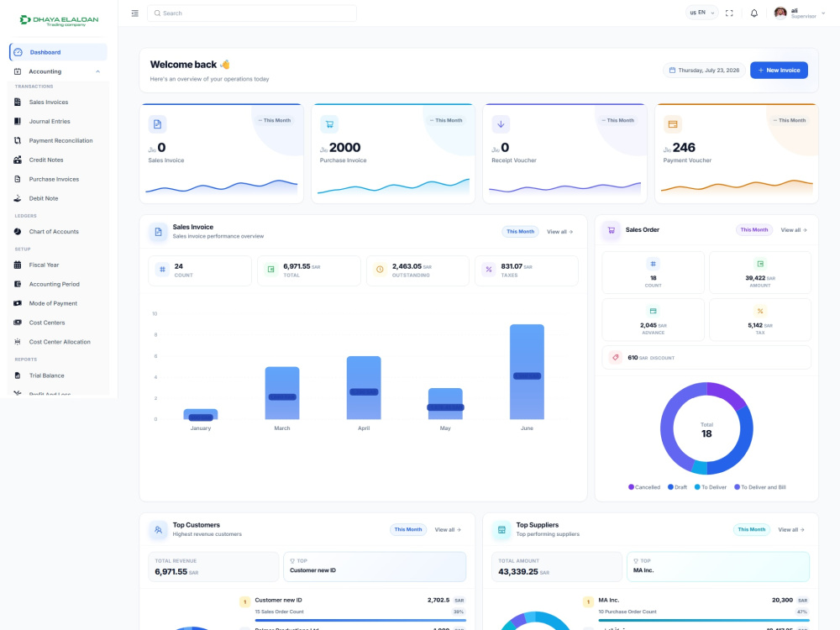Click the June bar in sales chart

(527, 372)
